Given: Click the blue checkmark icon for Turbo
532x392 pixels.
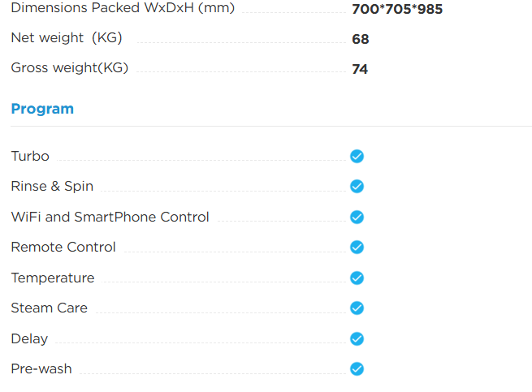Looking at the screenshot, I should (357, 157).
